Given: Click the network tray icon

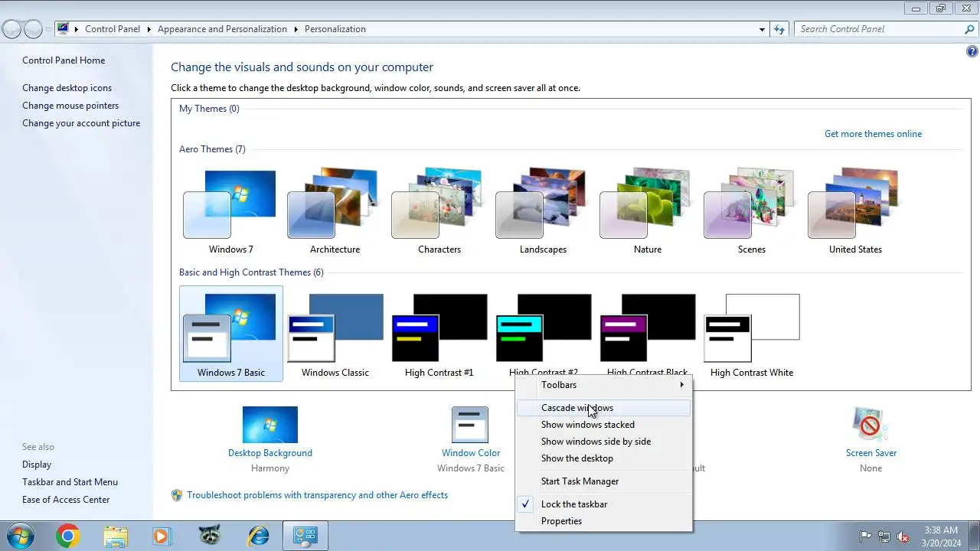Looking at the screenshot, I should 884,536.
